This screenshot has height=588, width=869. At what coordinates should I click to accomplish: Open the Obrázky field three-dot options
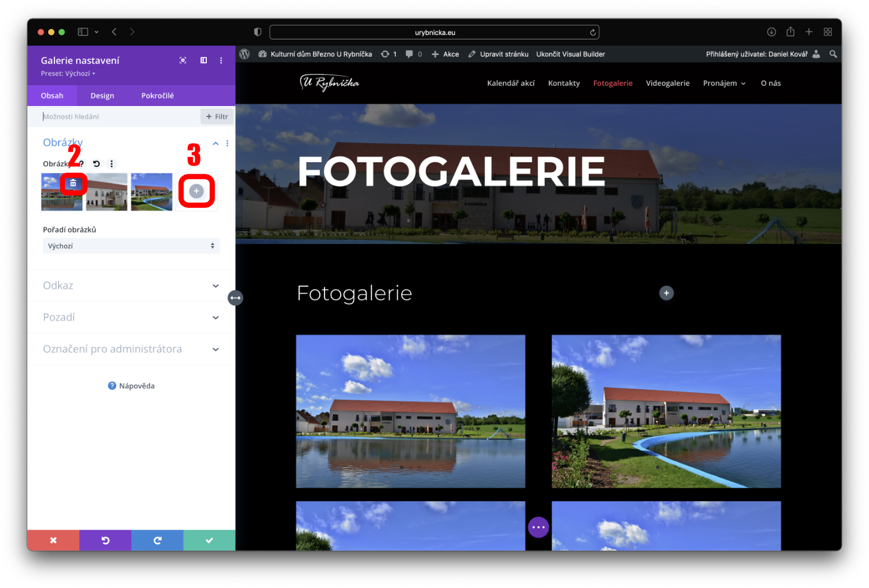point(112,164)
